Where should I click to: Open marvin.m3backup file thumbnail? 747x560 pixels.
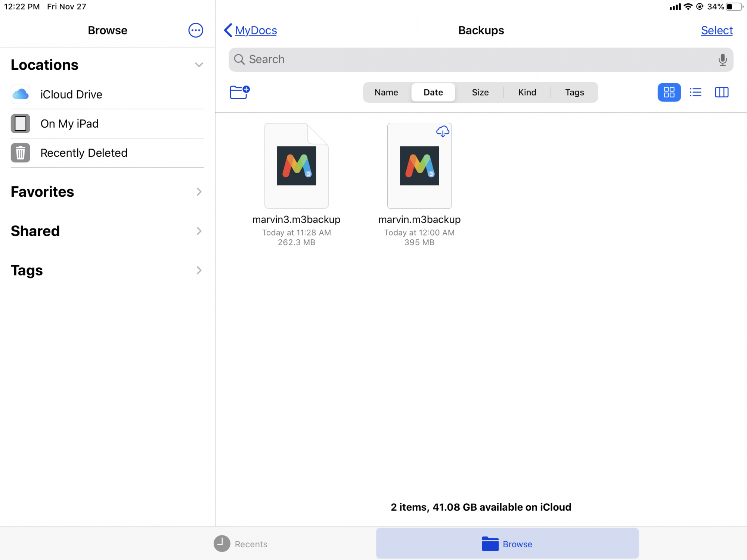pyautogui.click(x=419, y=166)
